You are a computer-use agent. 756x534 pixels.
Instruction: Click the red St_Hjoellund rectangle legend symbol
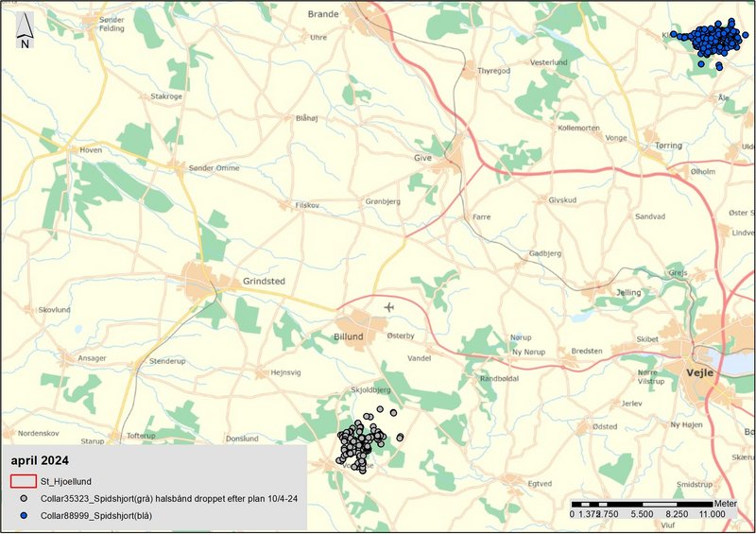[x=37, y=481]
